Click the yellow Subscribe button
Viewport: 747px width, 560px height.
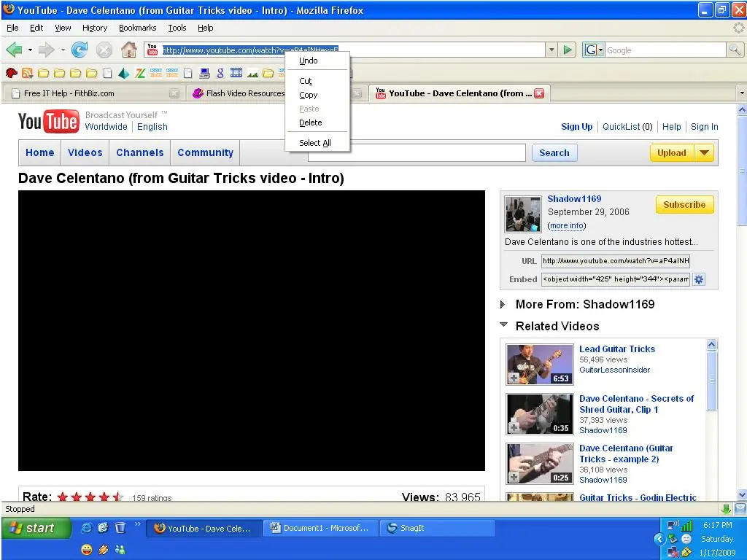pos(684,205)
